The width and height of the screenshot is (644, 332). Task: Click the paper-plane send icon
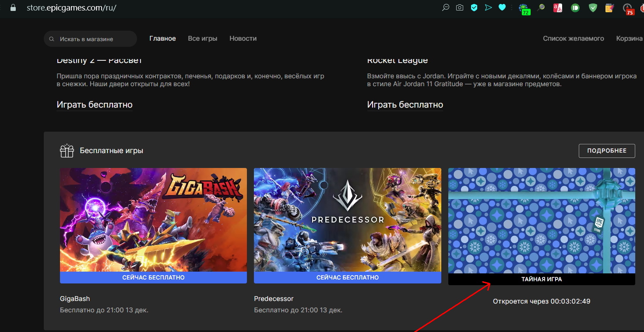click(488, 7)
